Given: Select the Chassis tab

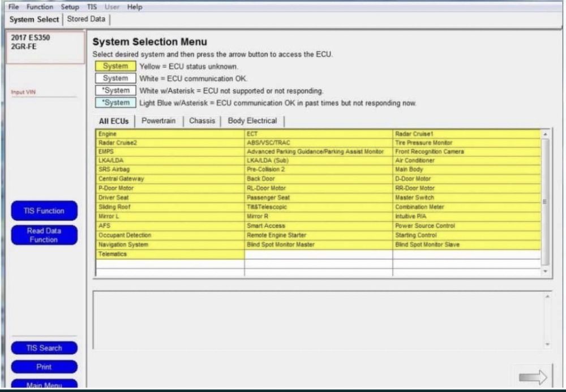Looking at the screenshot, I should pos(202,121).
